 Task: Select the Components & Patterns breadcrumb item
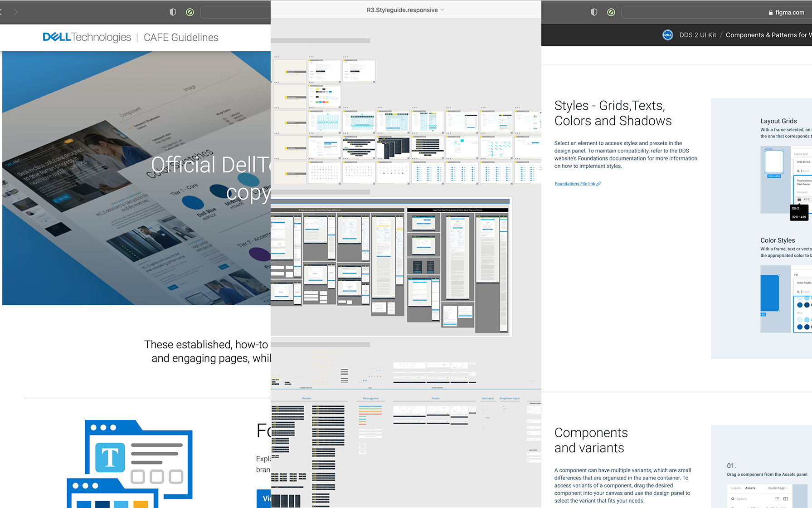[x=767, y=35]
